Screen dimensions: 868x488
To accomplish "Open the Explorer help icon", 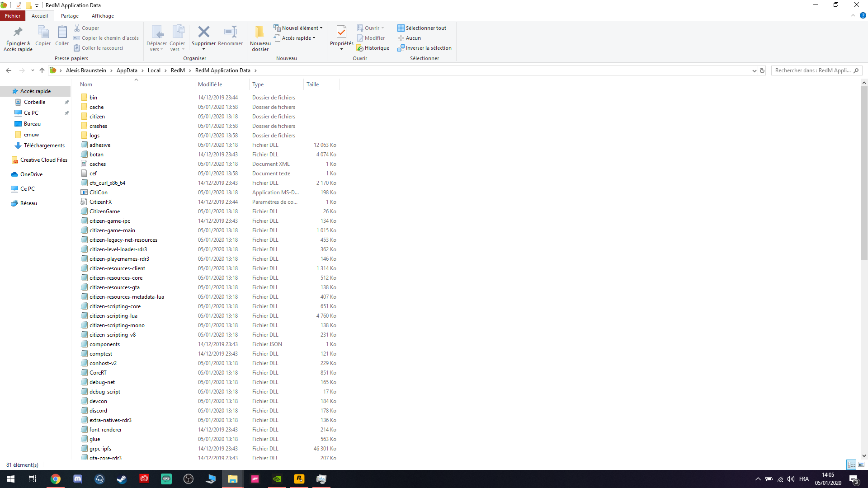I will pos(863,15).
